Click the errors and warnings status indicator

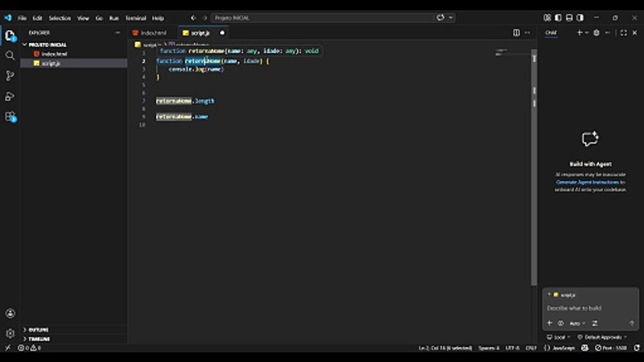tap(30, 347)
